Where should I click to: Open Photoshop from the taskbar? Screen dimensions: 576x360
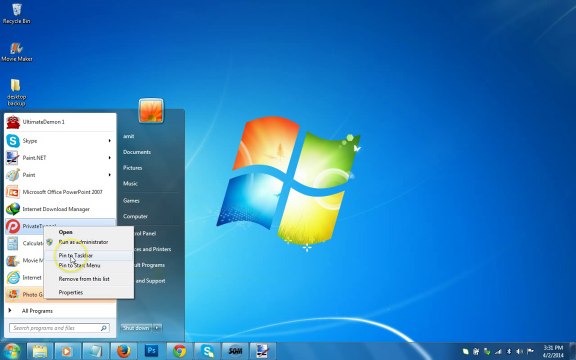click(x=151, y=352)
